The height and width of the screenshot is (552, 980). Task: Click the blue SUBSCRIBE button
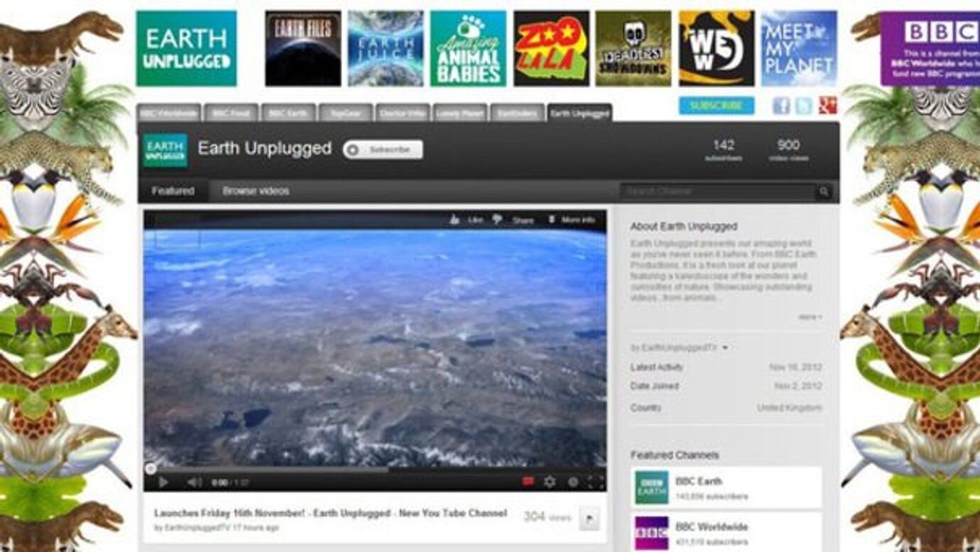pos(716,106)
